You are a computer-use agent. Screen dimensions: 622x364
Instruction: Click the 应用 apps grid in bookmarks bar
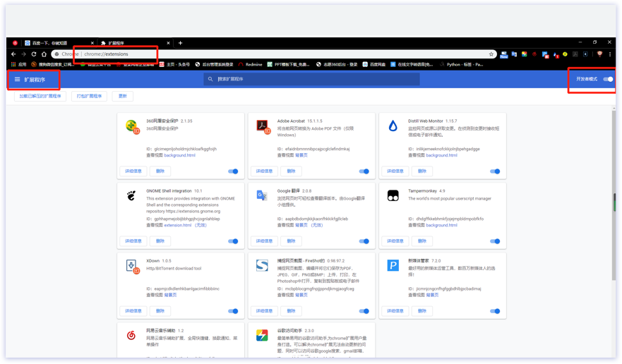(18, 64)
